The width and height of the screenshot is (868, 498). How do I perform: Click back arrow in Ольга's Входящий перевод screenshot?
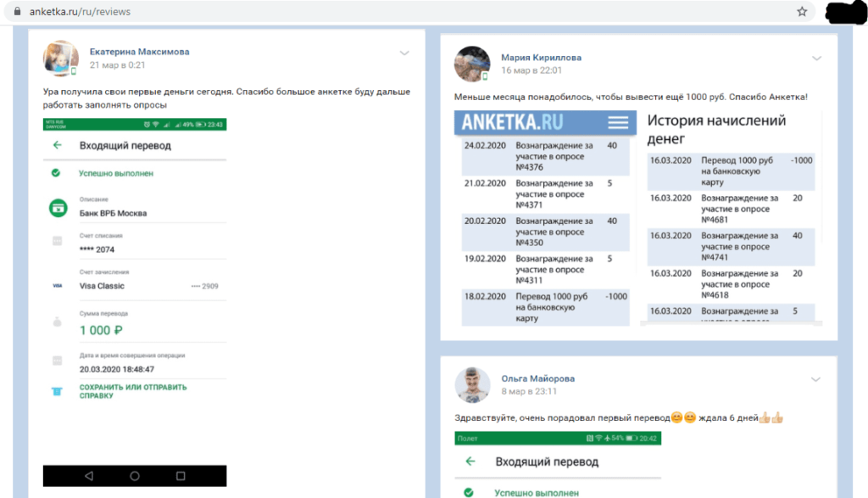(470, 461)
